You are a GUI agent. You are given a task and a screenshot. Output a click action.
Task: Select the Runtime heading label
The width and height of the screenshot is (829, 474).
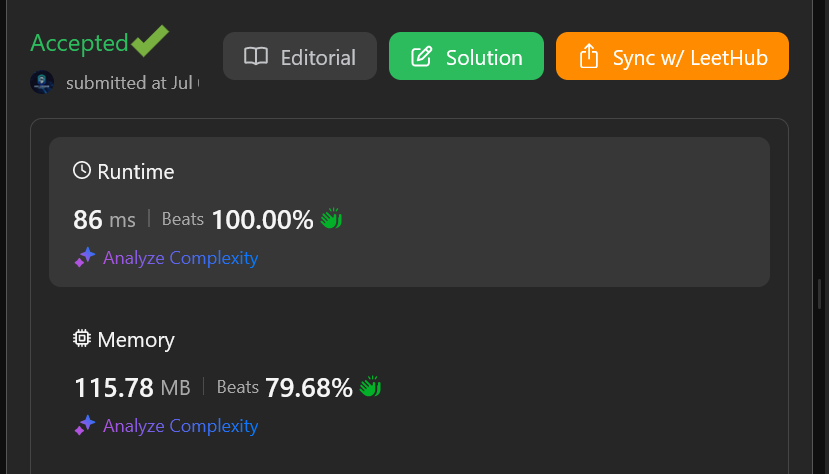[x=135, y=172]
